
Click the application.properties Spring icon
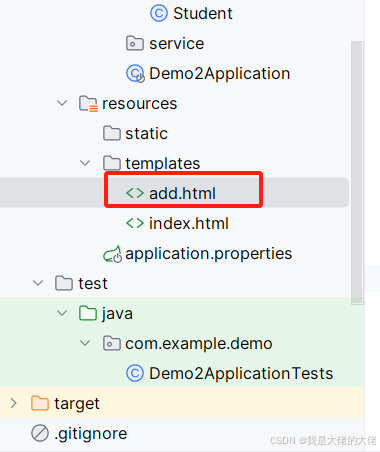click(112, 254)
